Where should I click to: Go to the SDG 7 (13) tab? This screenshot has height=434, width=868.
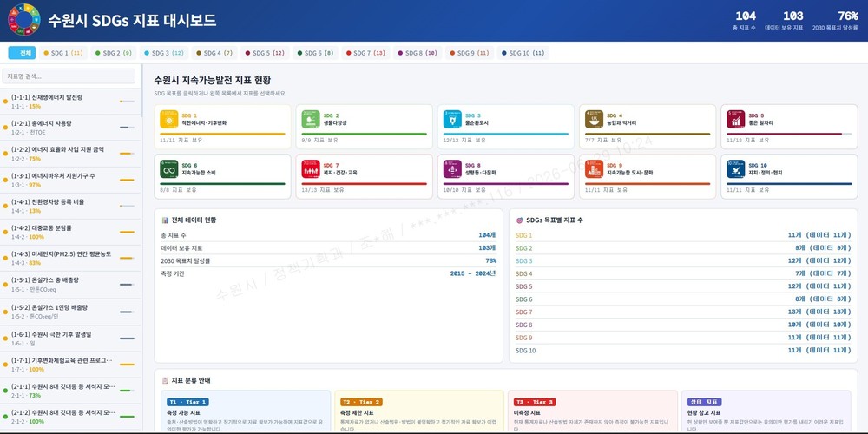pos(365,53)
